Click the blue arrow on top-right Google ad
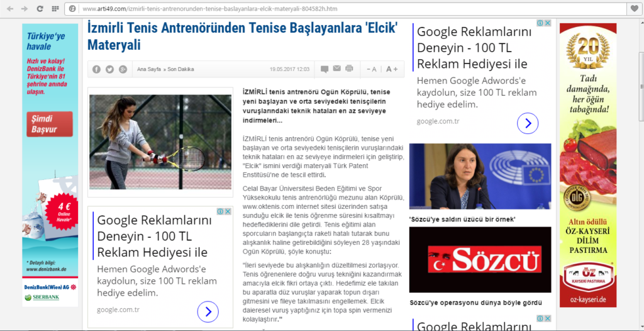This screenshot has height=331, width=644. coord(528,123)
